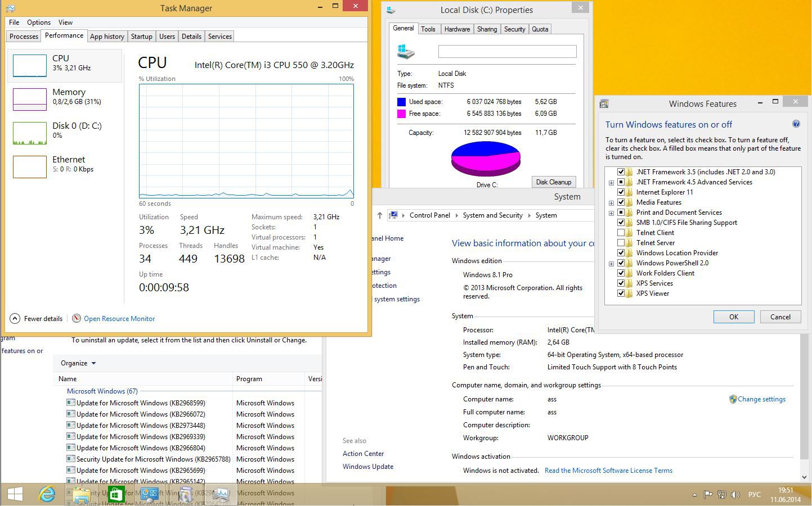Uncheck Media Features checkbox
This screenshot has width=812, height=506.
621,202
